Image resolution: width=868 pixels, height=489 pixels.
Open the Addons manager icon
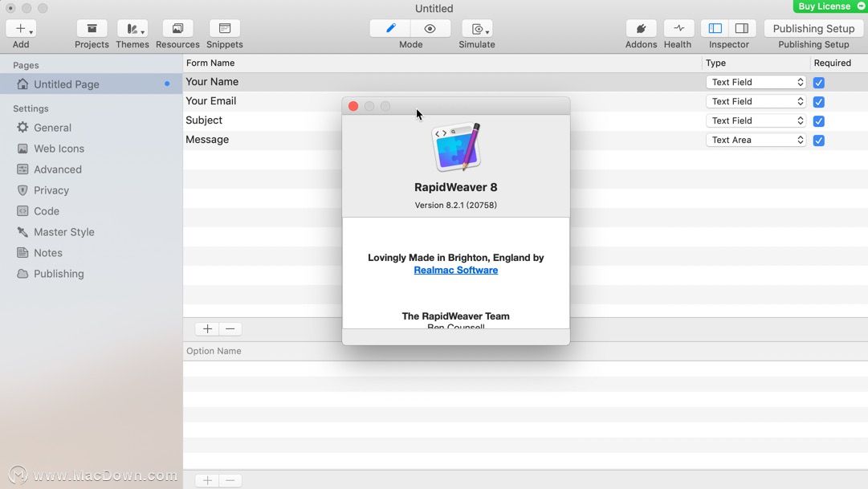point(641,29)
